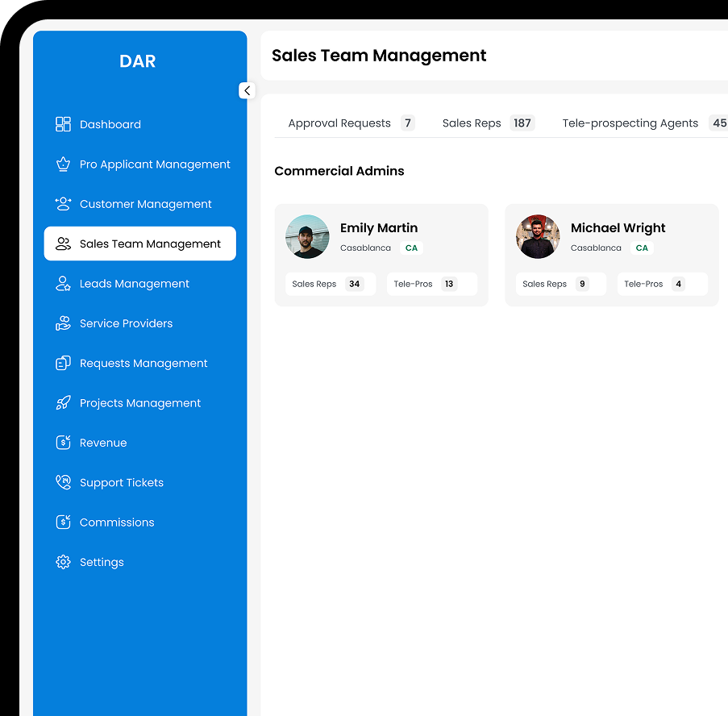This screenshot has width=728, height=716.
Task: Open the Revenue label in sidebar
Action: pyautogui.click(x=103, y=443)
